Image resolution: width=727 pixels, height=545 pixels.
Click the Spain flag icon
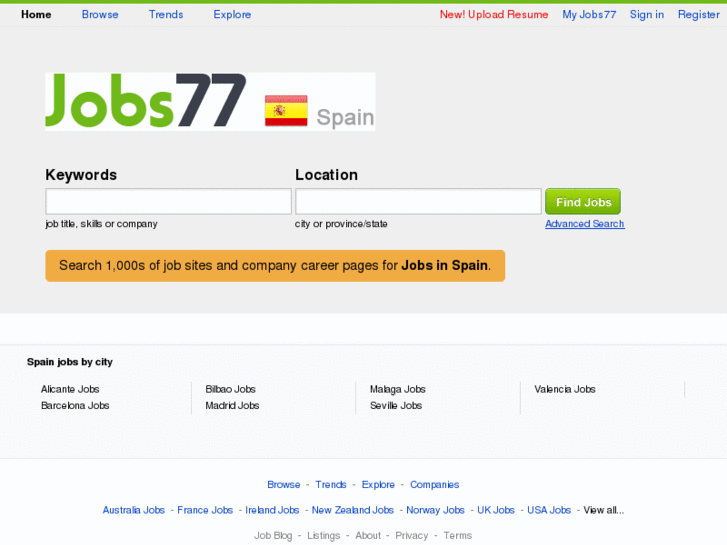click(286, 110)
